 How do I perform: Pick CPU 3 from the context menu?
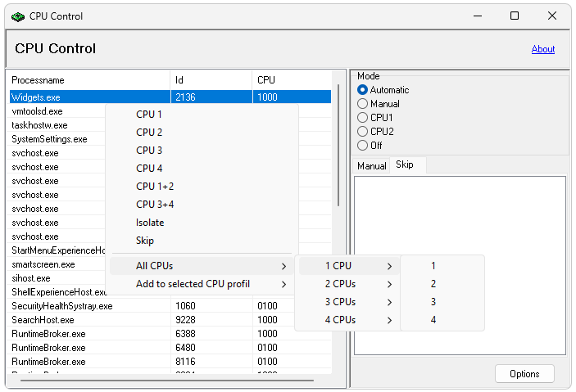click(149, 151)
